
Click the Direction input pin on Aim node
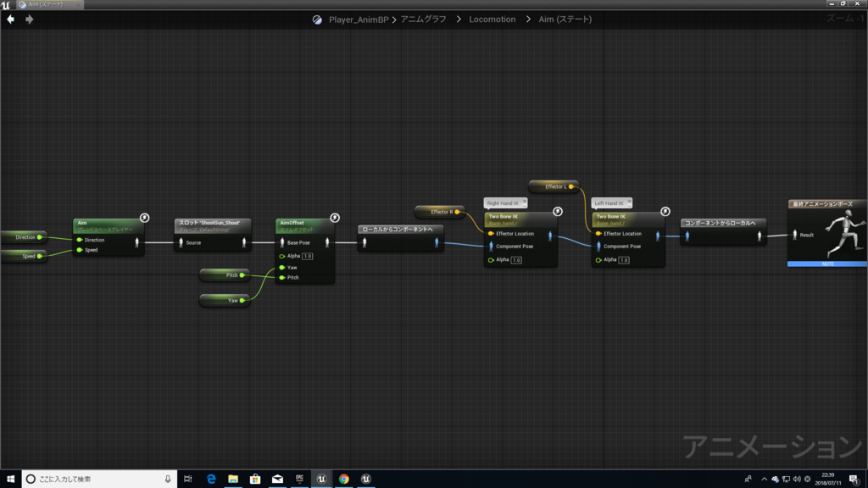[x=80, y=240]
